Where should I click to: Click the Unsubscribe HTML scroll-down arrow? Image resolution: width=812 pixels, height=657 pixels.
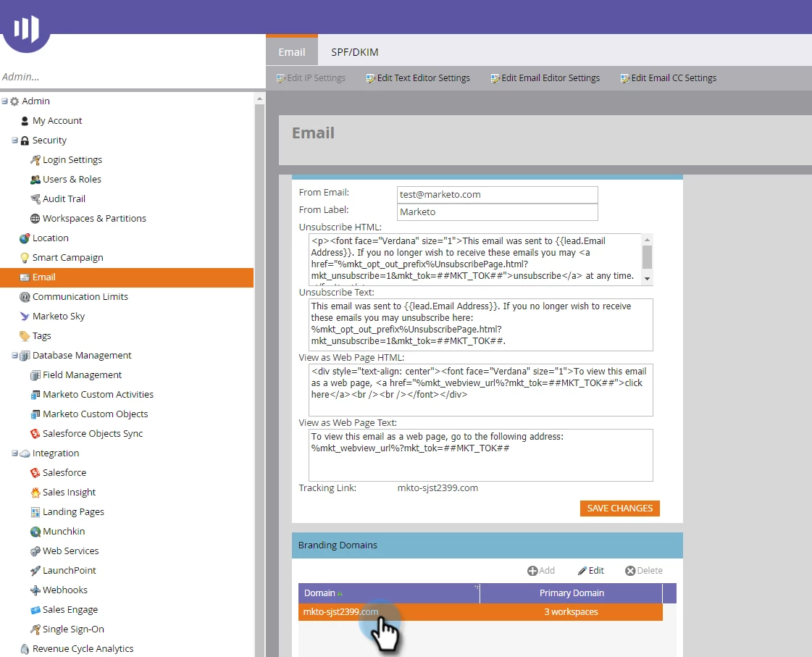click(x=647, y=279)
